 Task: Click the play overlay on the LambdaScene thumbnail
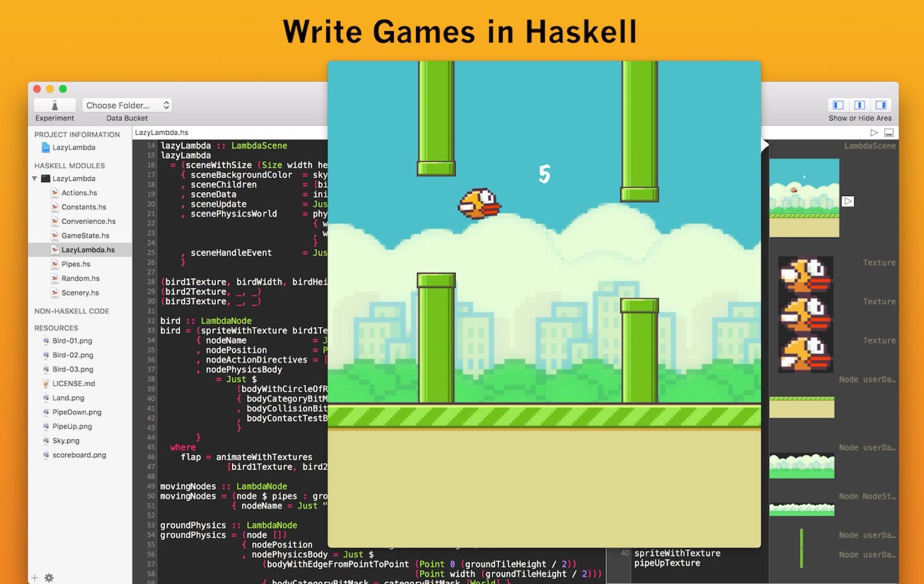point(848,201)
